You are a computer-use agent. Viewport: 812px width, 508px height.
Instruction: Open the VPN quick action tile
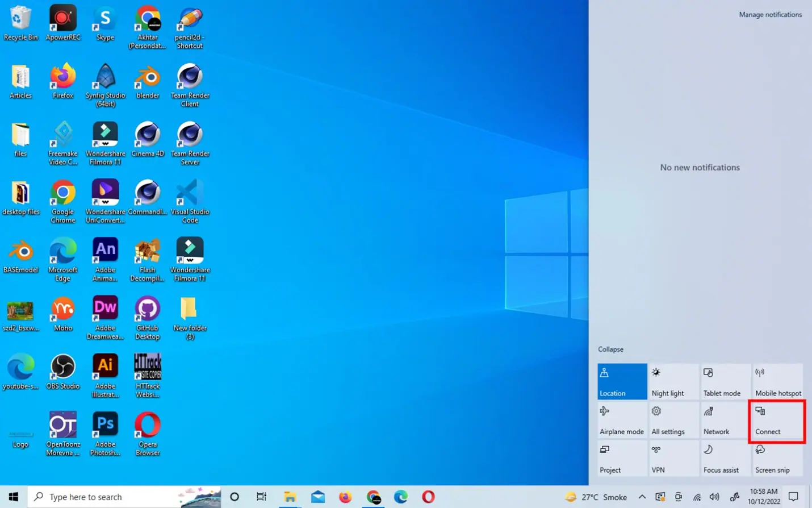(674, 459)
